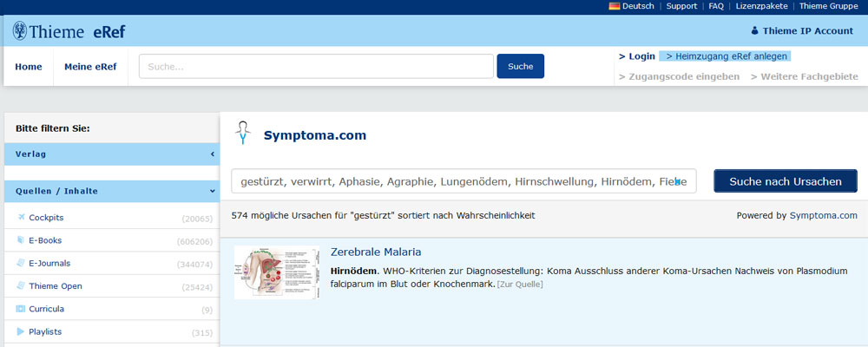868x347 pixels.
Task: Open the Support link in top bar
Action: click(681, 6)
